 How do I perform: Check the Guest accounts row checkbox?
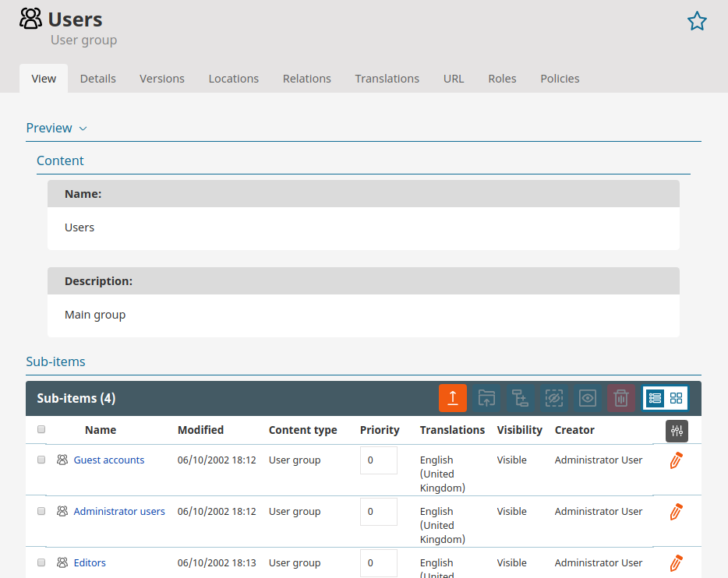click(41, 460)
